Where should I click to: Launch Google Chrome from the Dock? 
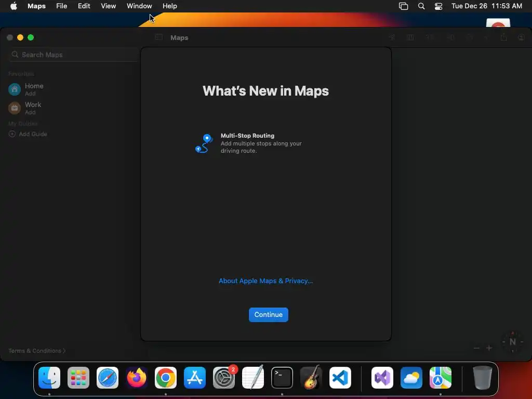click(x=166, y=378)
